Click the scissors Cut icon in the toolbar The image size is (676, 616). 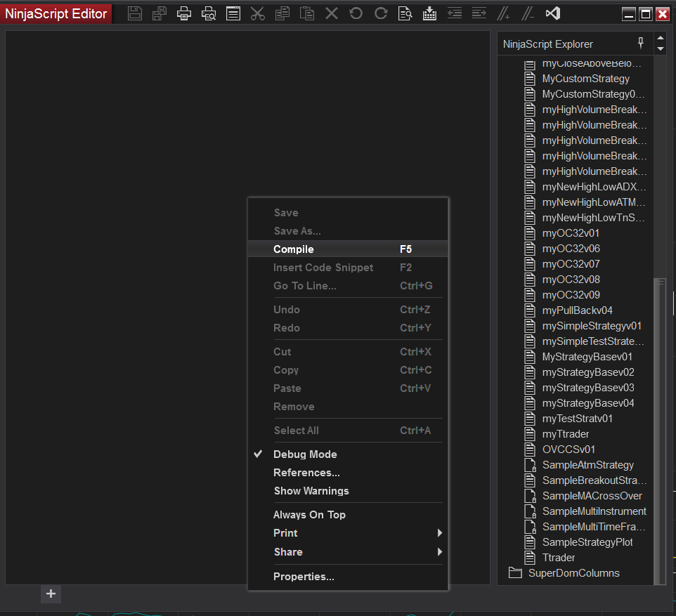pyautogui.click(x=258, y=13)
